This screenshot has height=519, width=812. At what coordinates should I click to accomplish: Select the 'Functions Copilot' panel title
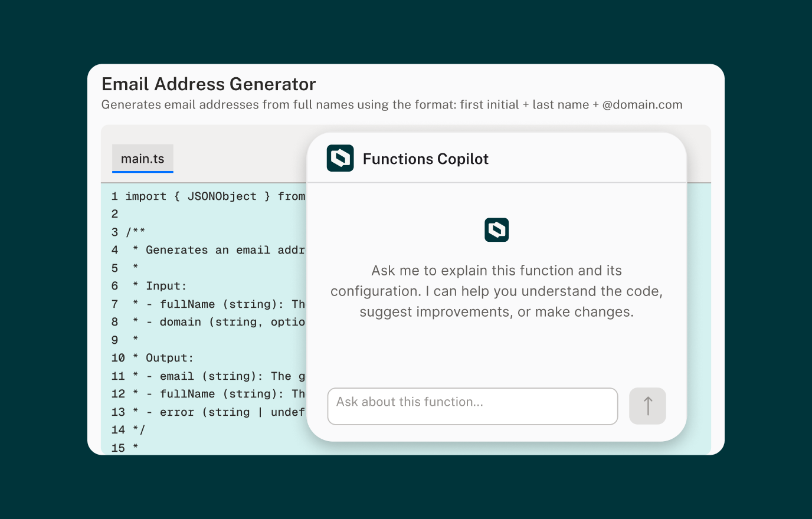tap(425, 159)
